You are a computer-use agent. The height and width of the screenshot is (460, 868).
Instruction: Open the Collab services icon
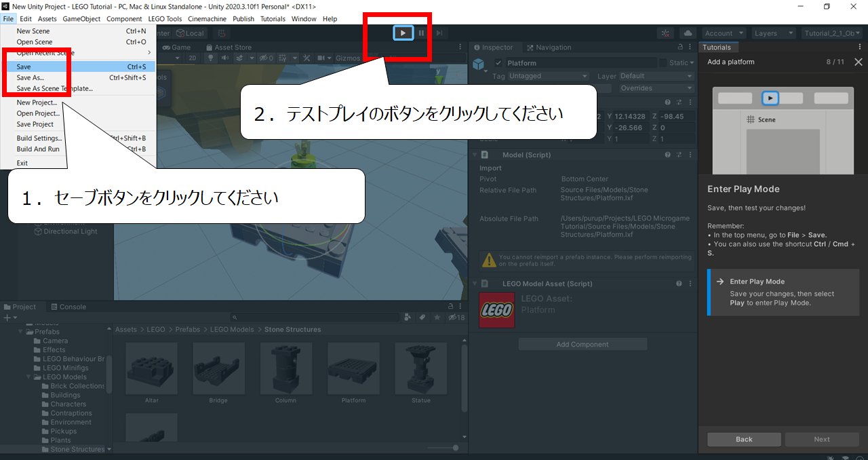tap(665, 33)
